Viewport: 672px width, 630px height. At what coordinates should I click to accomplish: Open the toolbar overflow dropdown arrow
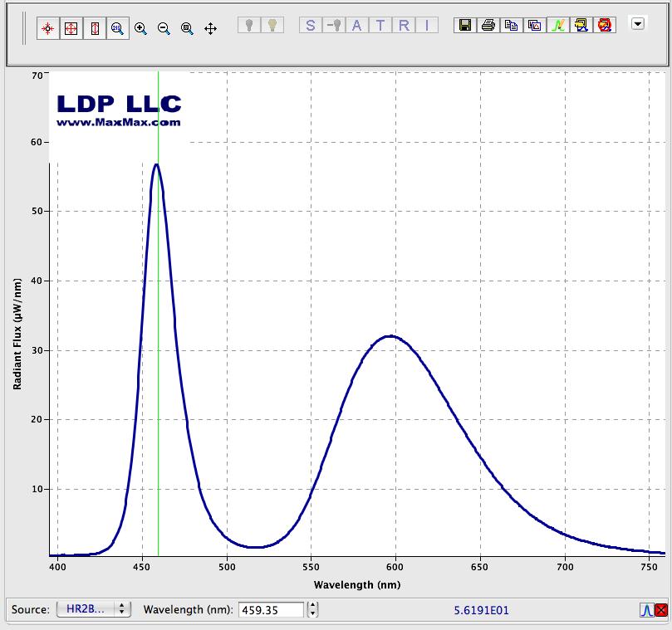pos(638,23)
